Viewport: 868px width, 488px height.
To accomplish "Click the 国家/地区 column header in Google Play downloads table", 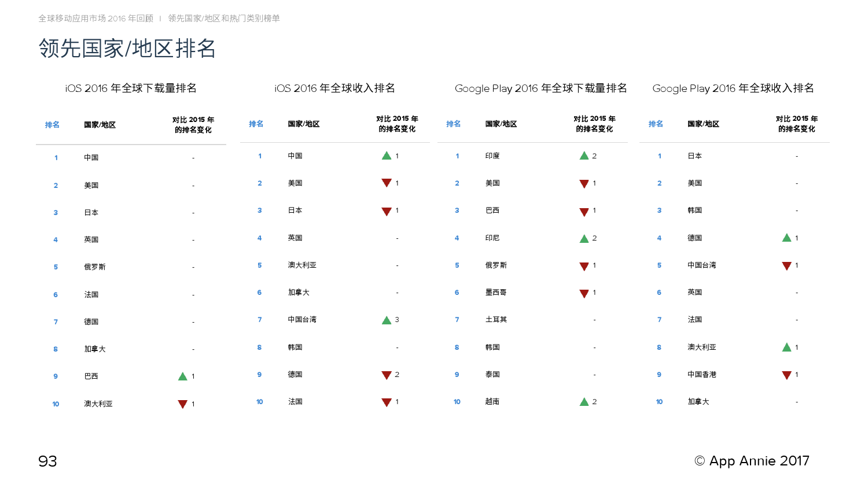I will coord(501,124).
